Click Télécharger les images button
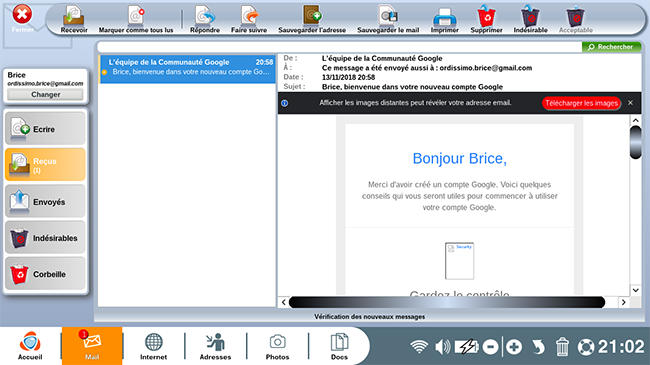This screenshot has width=650, height=365. [x=581, y=103]
